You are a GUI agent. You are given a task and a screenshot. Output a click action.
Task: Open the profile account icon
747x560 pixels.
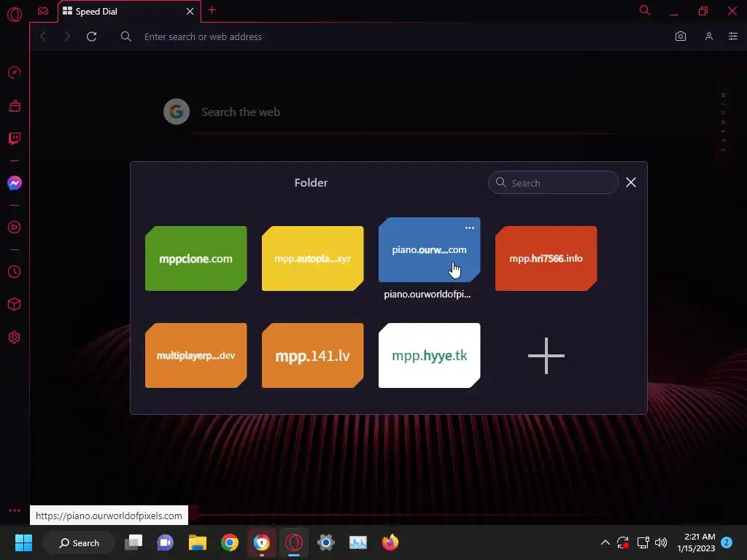tap(709, 36)
